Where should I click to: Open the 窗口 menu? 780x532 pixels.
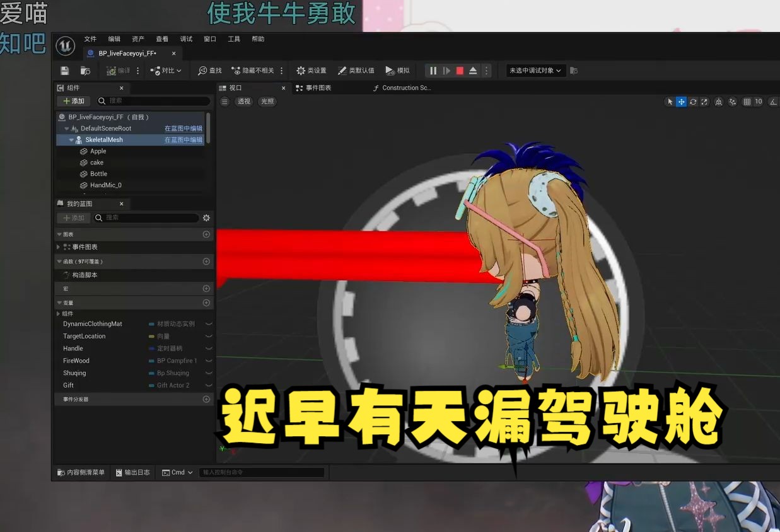click(x=210, y=39)
